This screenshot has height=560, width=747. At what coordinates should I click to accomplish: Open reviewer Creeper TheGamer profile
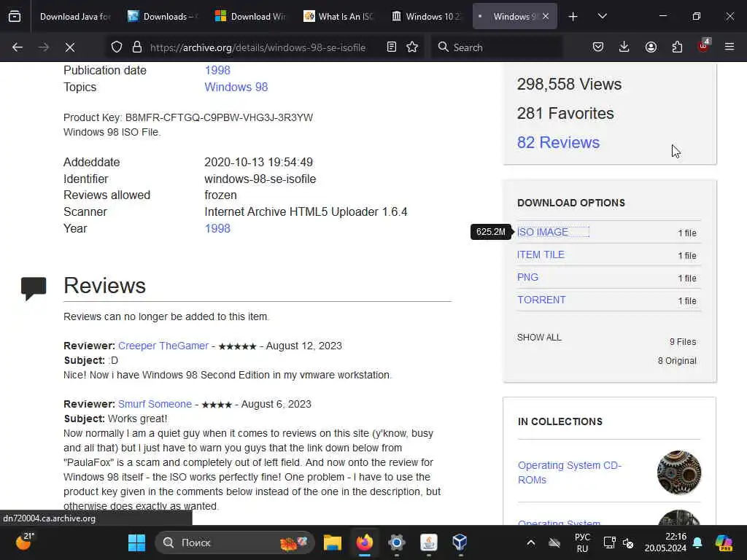click(163, 346)
